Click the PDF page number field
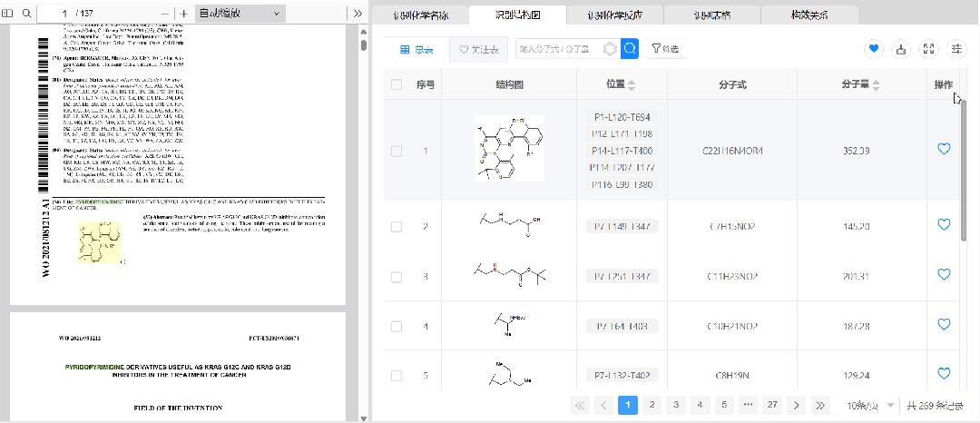 [x=54, y=13]
